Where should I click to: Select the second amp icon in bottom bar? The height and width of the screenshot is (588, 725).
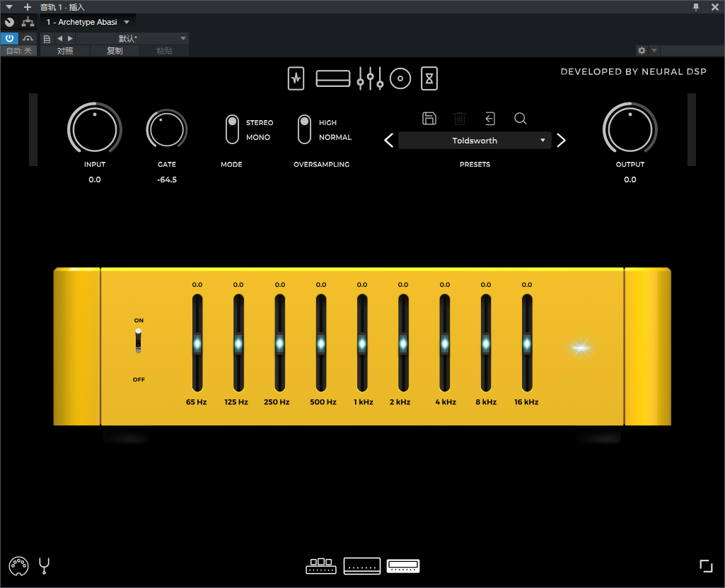tap(362, 566)
